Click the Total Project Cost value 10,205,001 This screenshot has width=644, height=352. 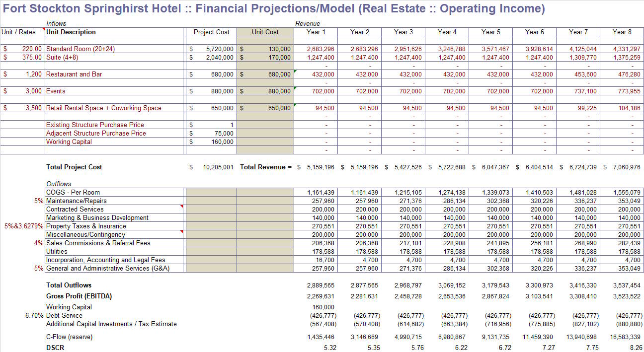tap(218, 167)
